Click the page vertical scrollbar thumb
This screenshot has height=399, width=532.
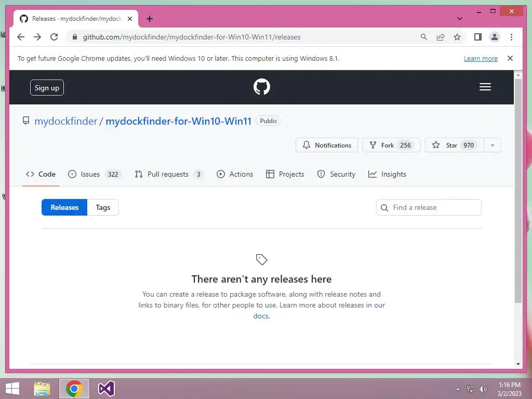click(x=518, y=191)
